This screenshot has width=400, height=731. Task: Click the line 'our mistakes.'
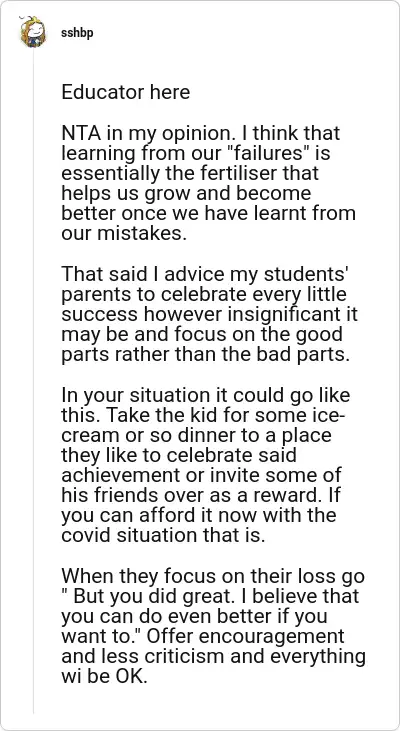[x=124, y=233]
